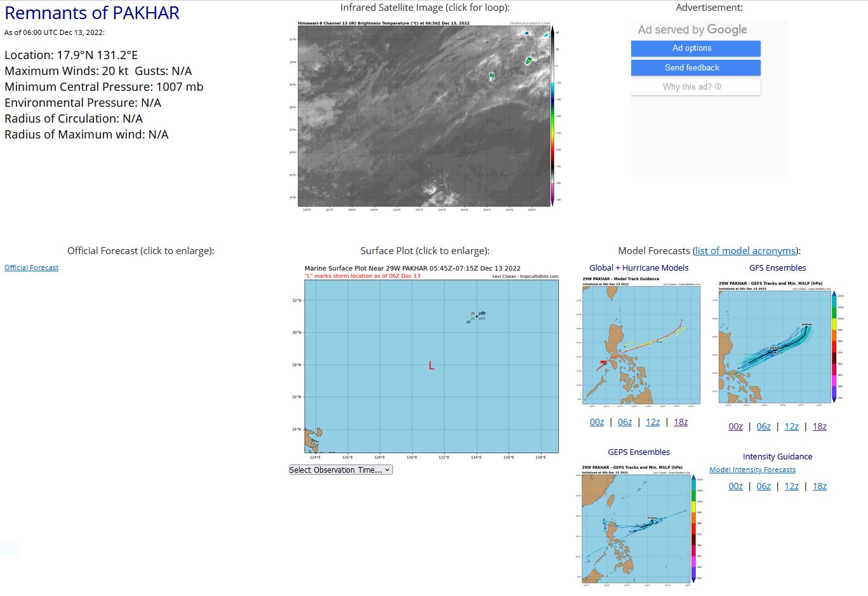
Task: Open Model Intensity Forecasts link
Action: (752, 470)
